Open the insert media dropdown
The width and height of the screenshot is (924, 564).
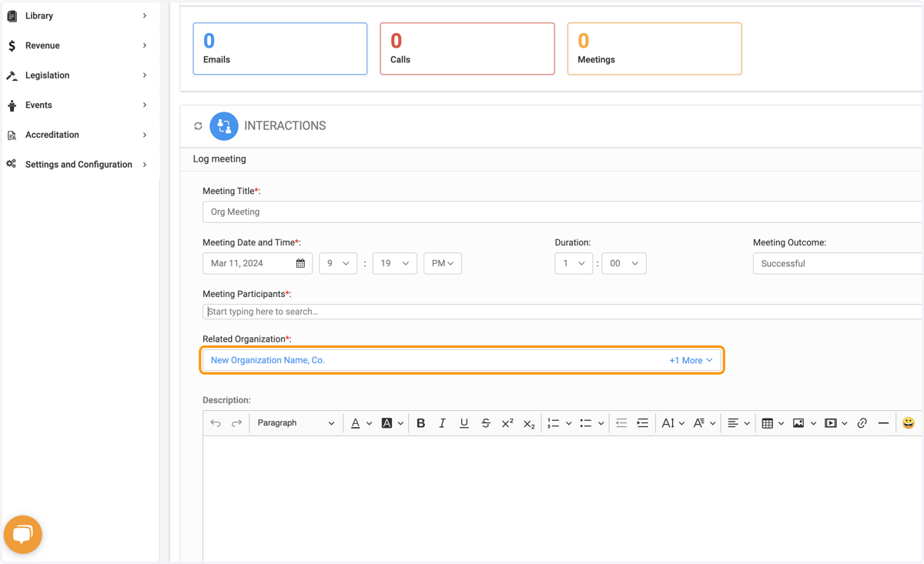pyautogui.click(x=835, y=423)
